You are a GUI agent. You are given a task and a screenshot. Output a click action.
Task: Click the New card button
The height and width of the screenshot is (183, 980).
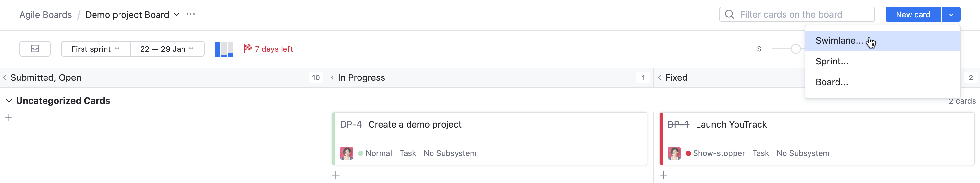913,14
